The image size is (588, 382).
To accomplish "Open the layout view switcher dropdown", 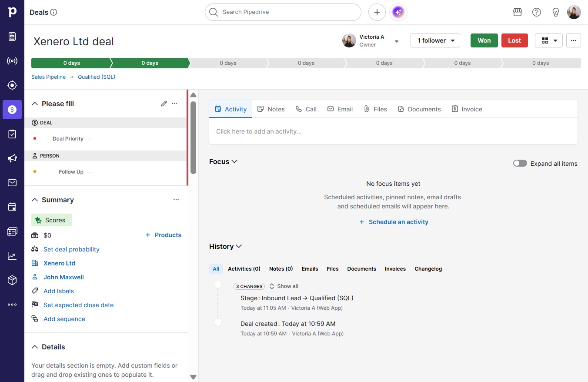I will coord(549,40).
